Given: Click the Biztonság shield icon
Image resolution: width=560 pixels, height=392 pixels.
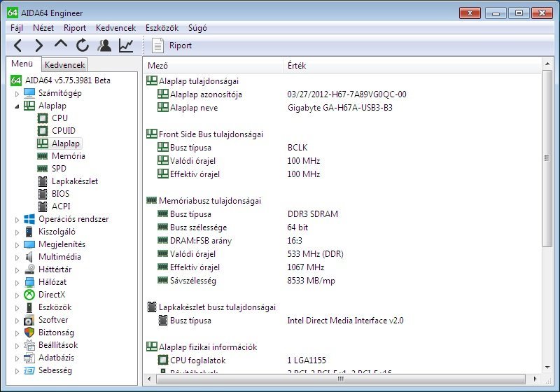Looking at the screenshot, I should (29, 332).
